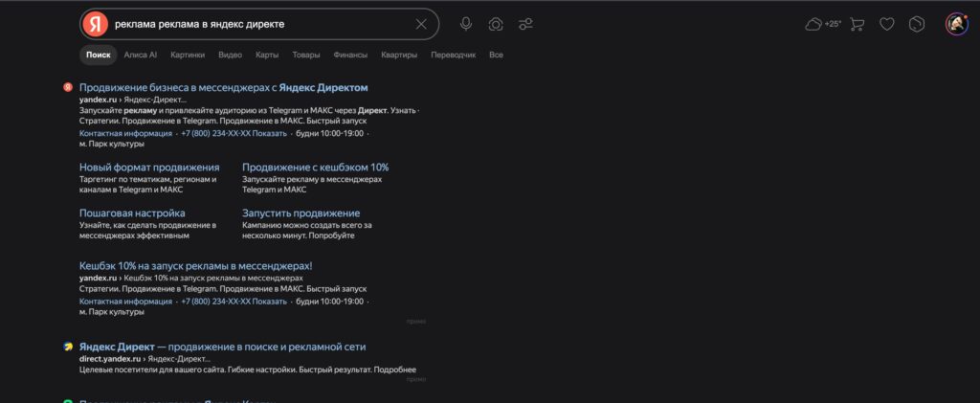Click the Yandex logo in search bar
The image size is (980, 403).
pyautogui.click(x=95, y=24)
